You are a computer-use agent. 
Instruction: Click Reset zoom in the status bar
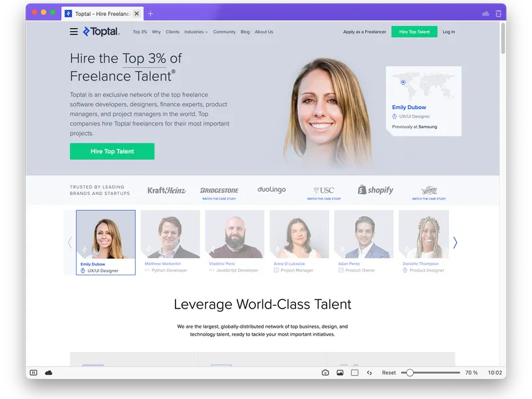(x=389, y=372)
